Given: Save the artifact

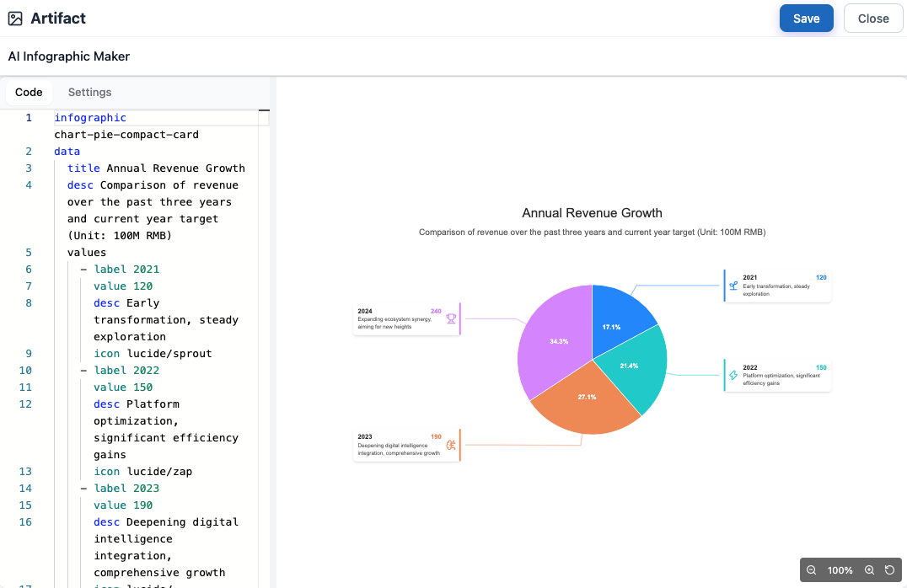Looking at the screenshot, I should point(807,19).
